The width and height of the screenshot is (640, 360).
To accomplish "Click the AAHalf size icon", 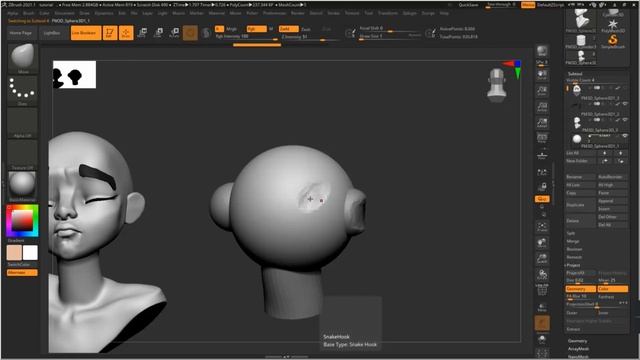I will (542, 123).
